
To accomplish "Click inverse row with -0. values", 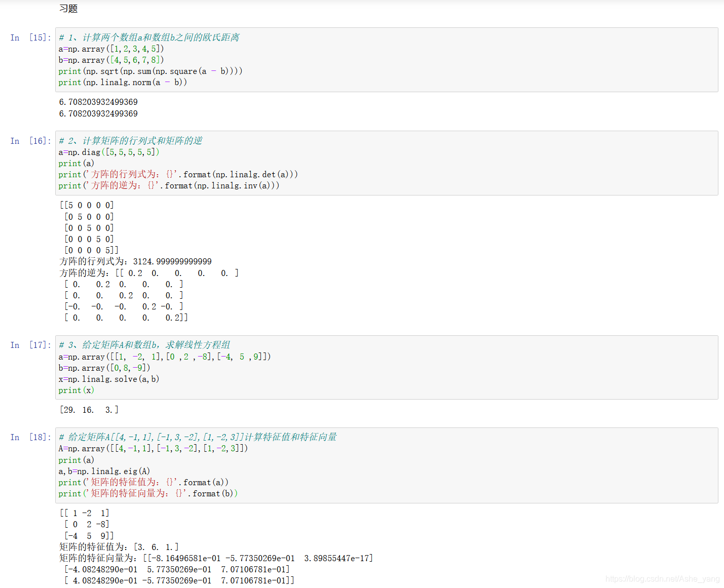I will (124, 307).
